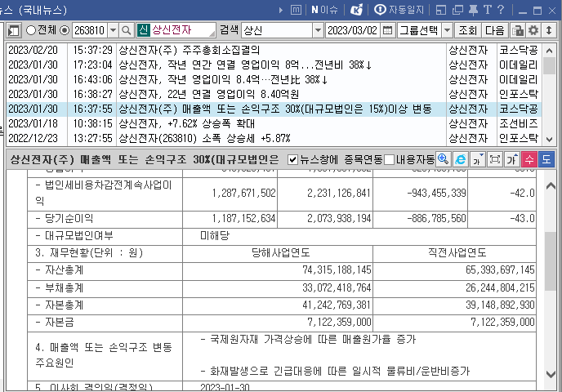
Task: Click the 부채총계 value 33,072,418,764
Action: [x=337, y=288]
